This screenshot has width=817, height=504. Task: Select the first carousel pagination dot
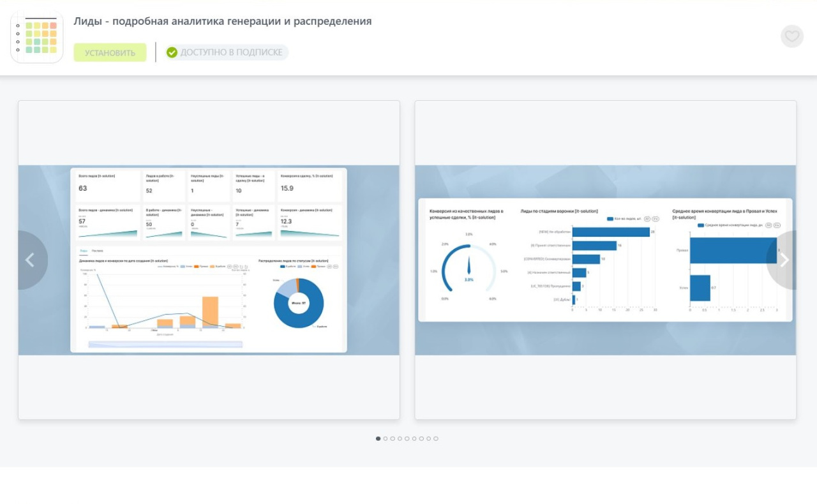coord(378,439)
